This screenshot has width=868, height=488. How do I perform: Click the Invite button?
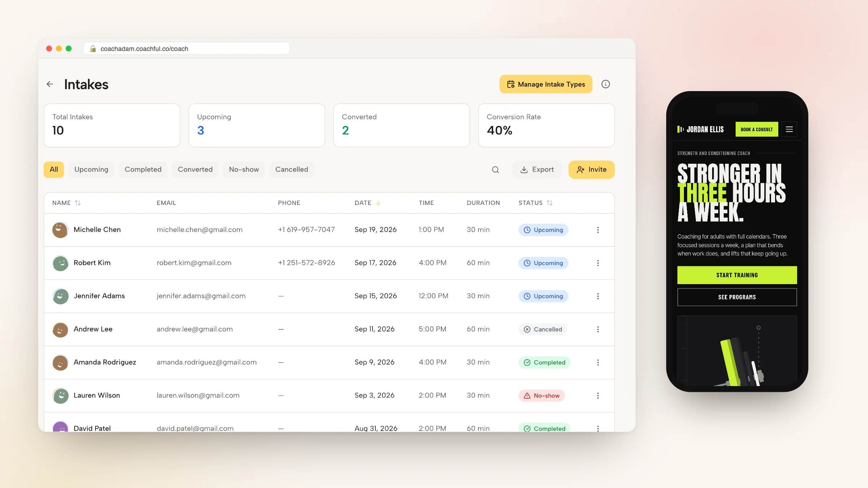coord(591,170)
